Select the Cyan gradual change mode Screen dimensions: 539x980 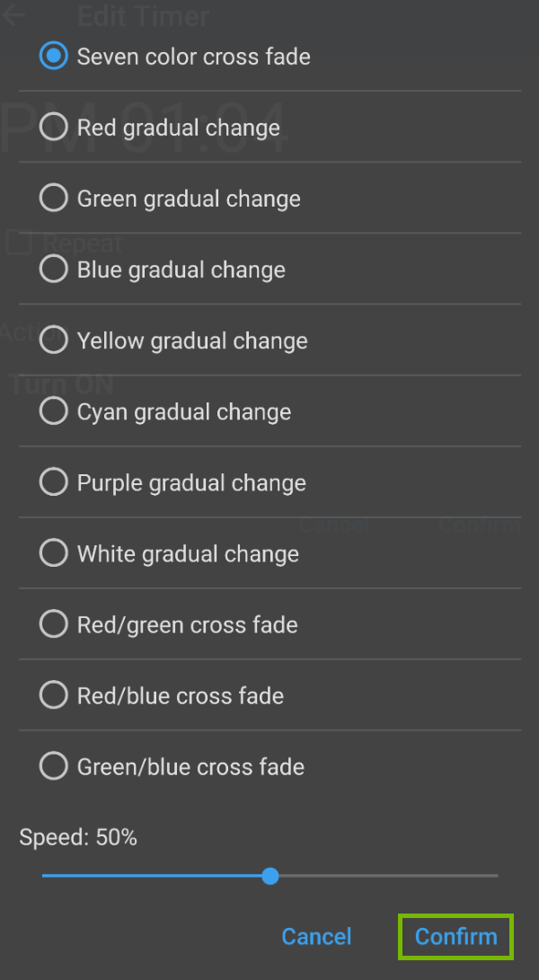click(x=53, y=411)
